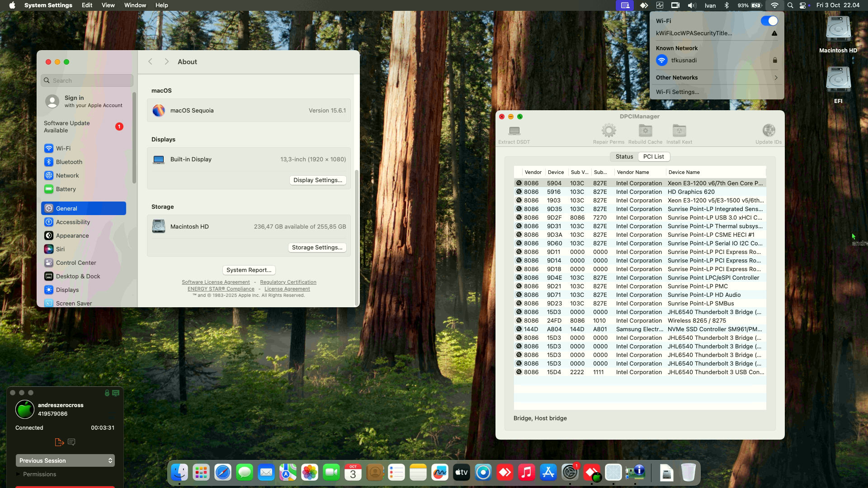Select Sunrise Point-LP HD Audio row
The image size is (868, 488).
point(640,295)
